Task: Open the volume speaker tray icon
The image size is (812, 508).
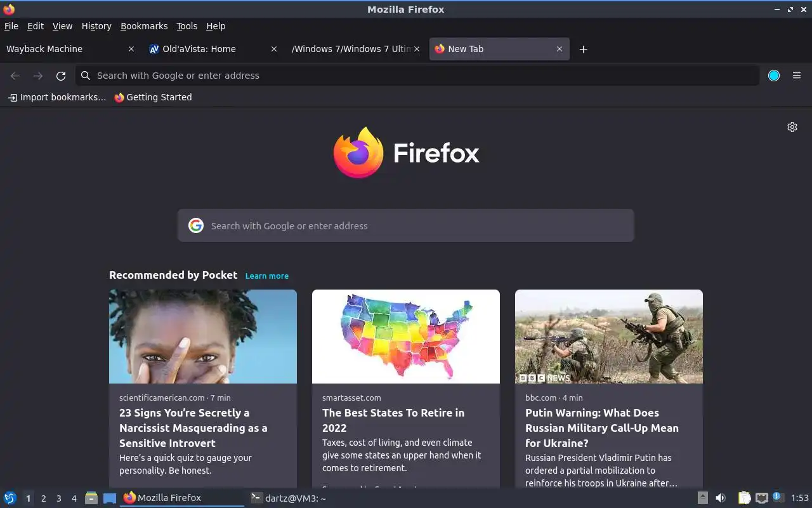Action: (721, 498)
